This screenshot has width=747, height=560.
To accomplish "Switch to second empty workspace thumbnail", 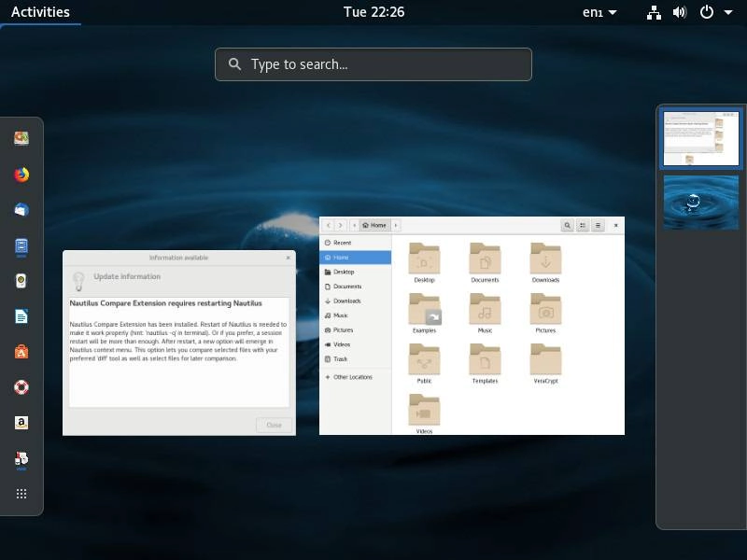I will [x=701, y=203].
